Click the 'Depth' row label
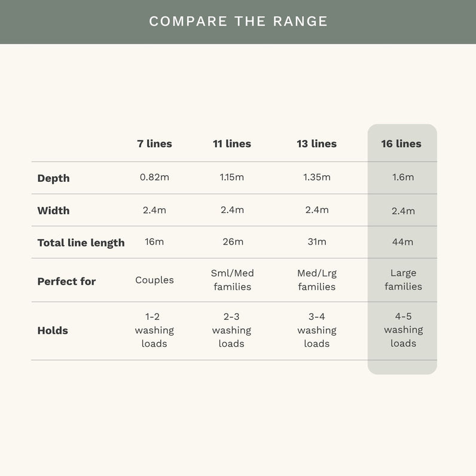The height and width of the screenshot is (476, 476). 53,178
